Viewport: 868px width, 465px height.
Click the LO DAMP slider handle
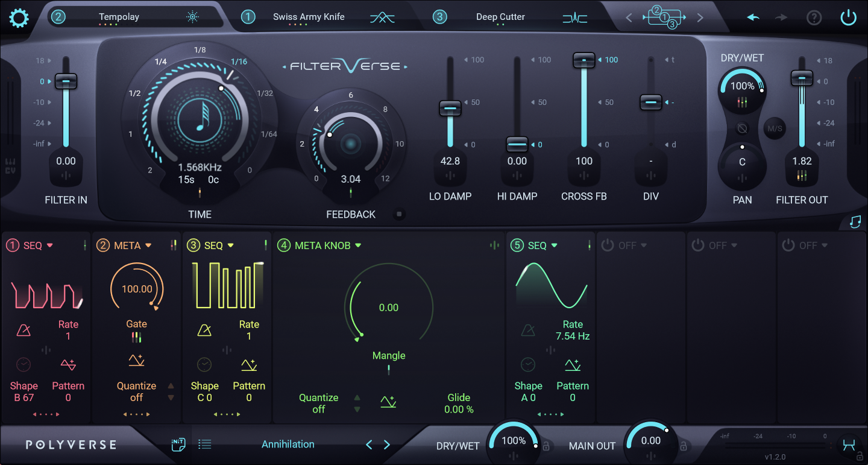(x=450, y=109)
